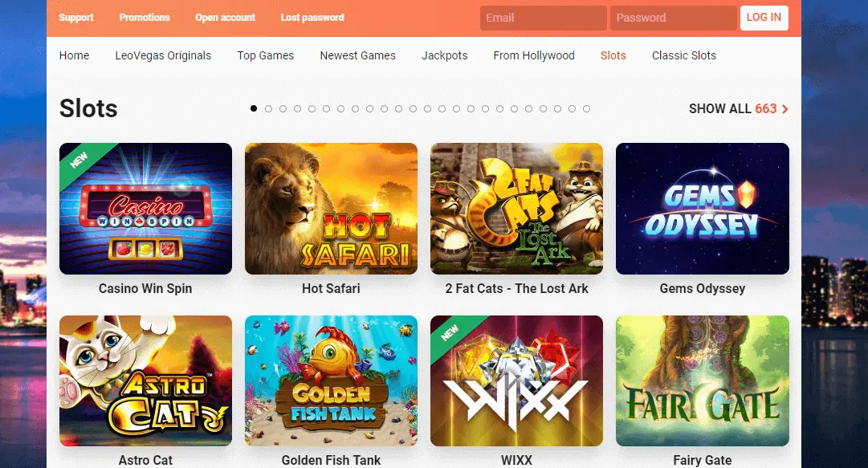Open the Lost password link
Viewport: 868px width, 468px height.
click(312, 17)
